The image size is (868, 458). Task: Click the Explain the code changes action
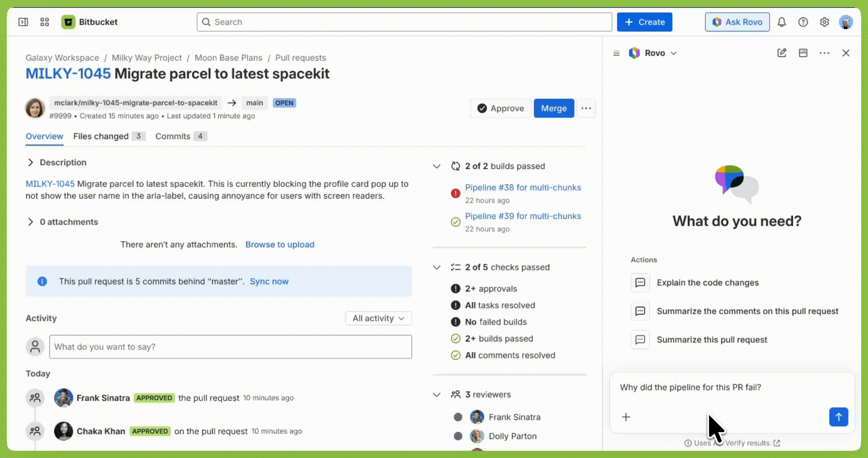[707, 282]
